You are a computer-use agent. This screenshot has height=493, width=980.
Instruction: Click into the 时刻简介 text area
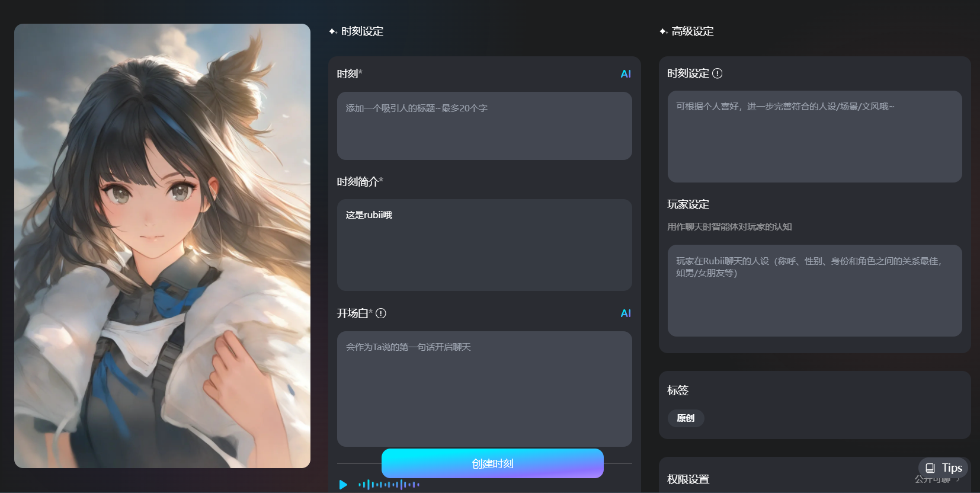click(x=484, y=245)
